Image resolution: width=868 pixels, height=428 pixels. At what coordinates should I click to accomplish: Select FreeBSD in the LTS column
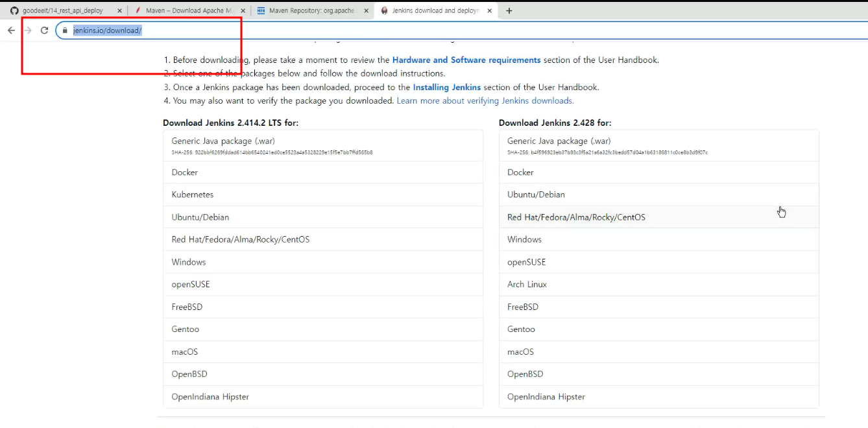(323, 307)
